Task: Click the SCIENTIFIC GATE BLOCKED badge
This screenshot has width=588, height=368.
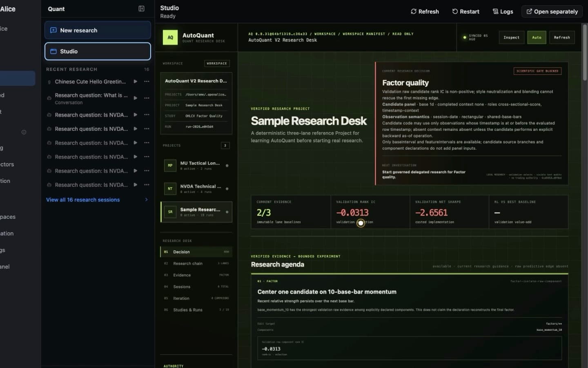Action: pyautogui.click(x=537, y=71)
